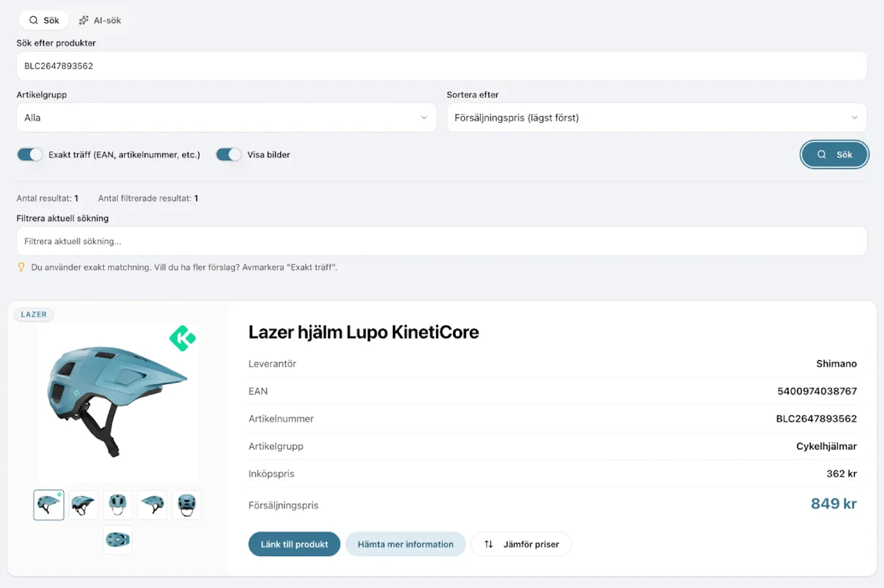Click the "Antal filtrerade resultat: 1" text
884x588 pixels.
click(x=148, y=199)
